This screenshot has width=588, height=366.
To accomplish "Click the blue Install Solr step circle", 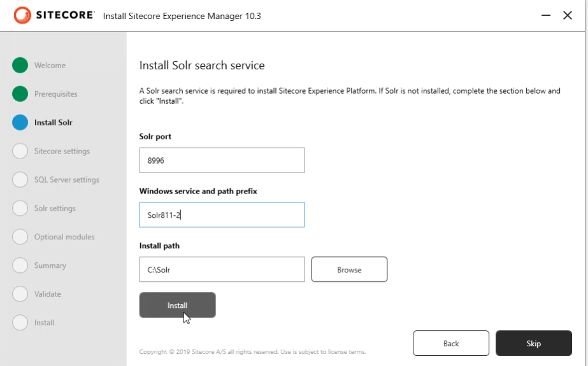I will (x=20, y=123).
